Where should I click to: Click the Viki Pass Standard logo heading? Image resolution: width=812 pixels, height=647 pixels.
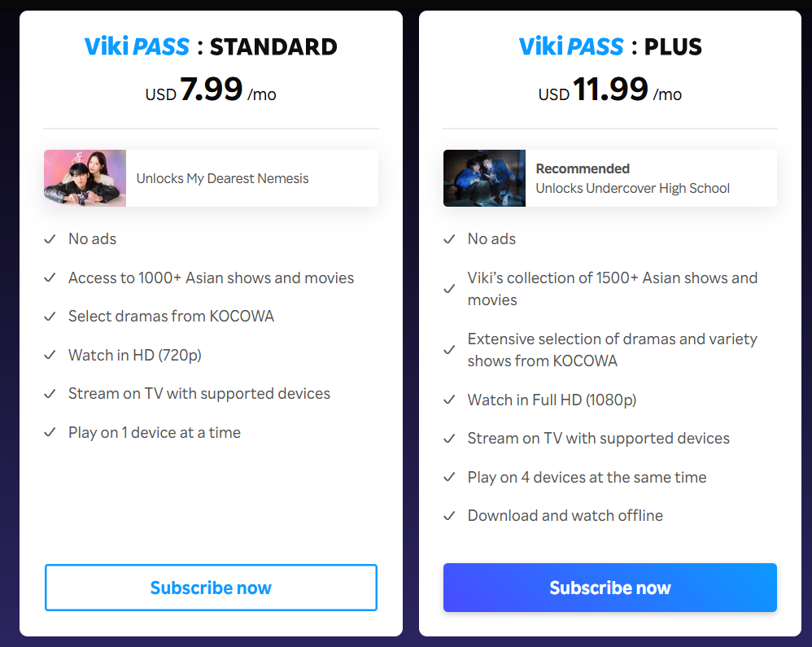(211, 46)
